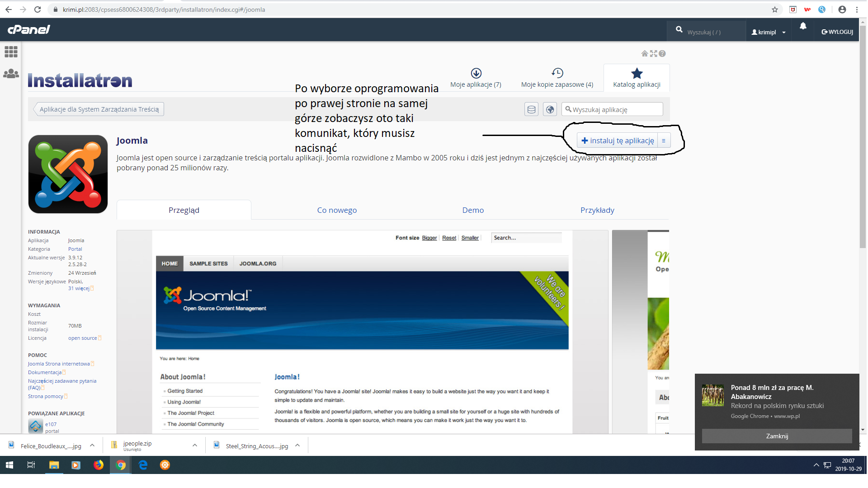Open user manager people icon in sidebar

point(11,74)
